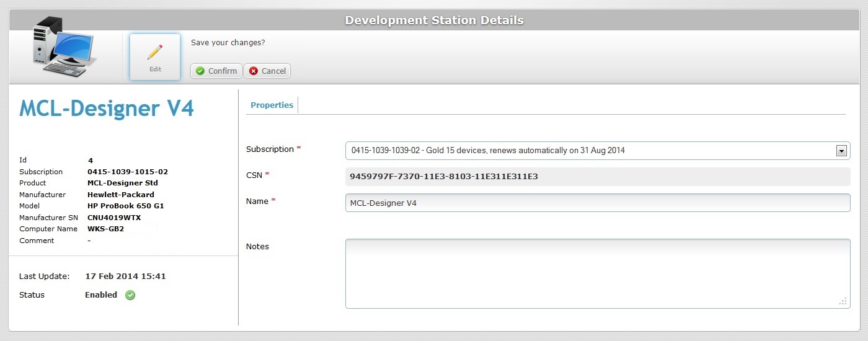Click the development station computer icon
This screenshot has width=868, height=341.
(64, 46)
